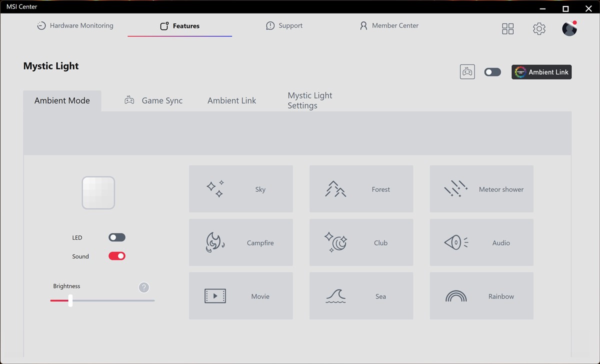Select the Sea effect tile
The width and height of the screenshot is (600, 364).
click(x=361, y=296)
